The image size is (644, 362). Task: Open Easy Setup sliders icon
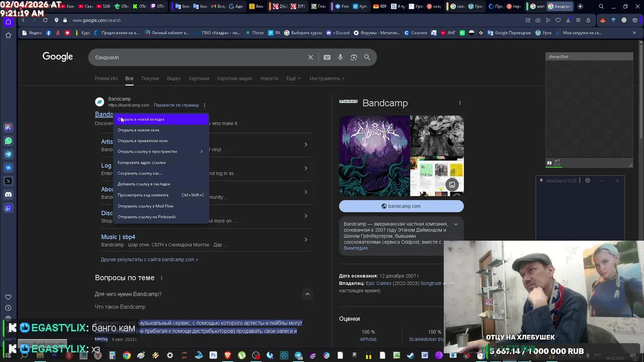coord(579,20)
